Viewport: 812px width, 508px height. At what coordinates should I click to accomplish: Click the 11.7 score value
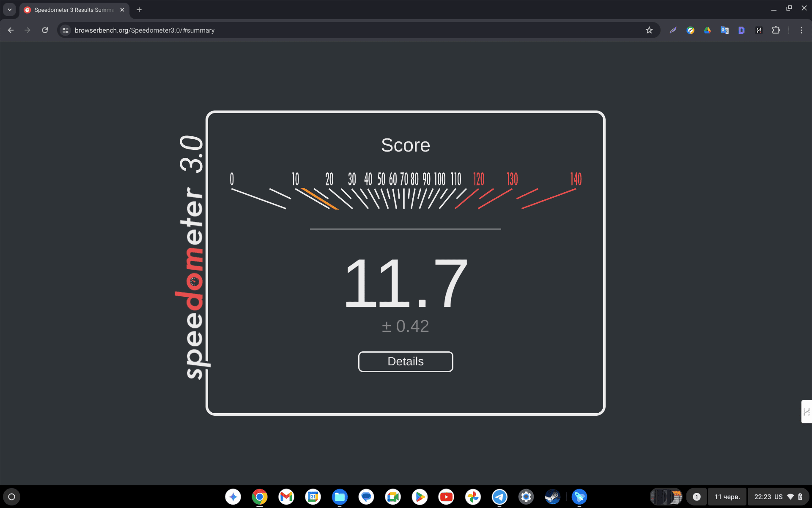406,283
